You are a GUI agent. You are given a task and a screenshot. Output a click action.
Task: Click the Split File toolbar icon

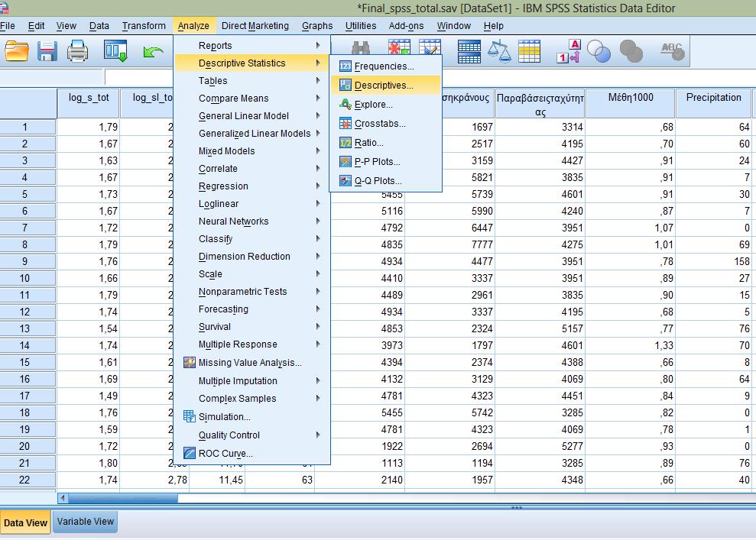(x=469, y=51)
